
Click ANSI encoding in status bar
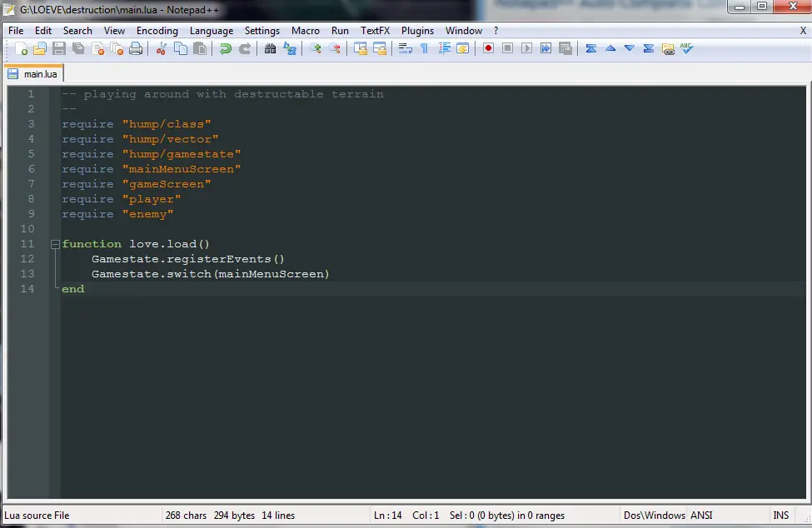[702, 515]
